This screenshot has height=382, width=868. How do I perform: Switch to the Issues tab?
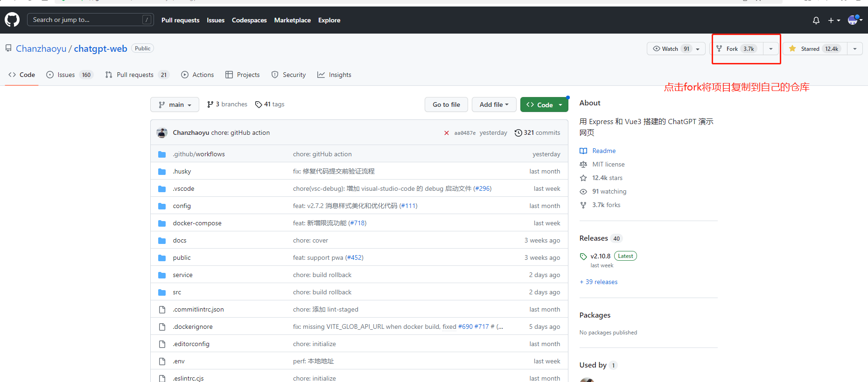pos(66,75)
